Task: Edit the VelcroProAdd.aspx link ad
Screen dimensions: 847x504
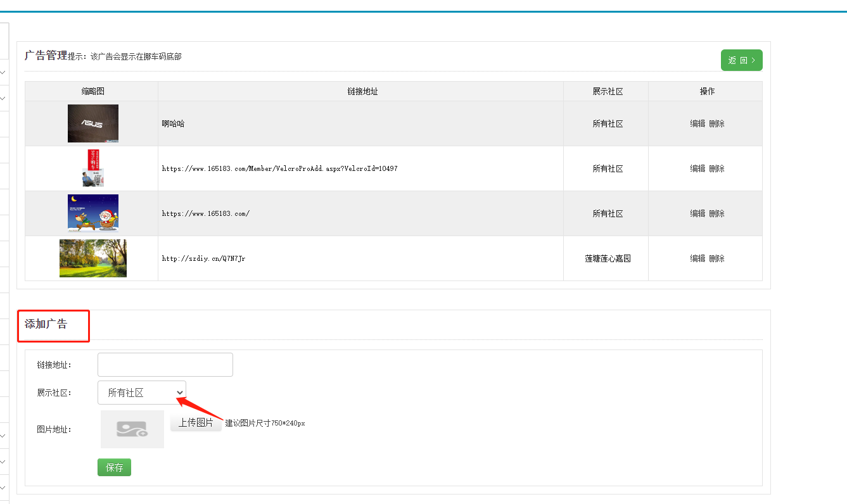Action: click(697, 168)
